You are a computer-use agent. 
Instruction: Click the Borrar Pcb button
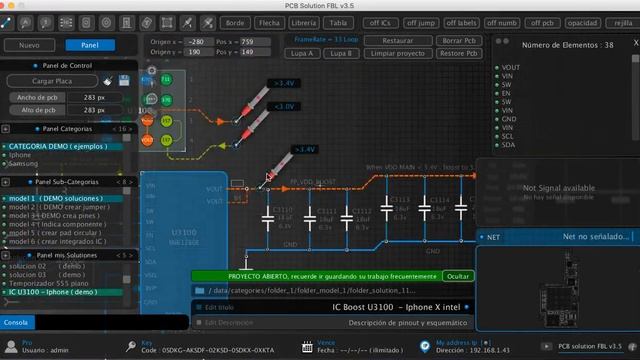[x=459, y=40]
